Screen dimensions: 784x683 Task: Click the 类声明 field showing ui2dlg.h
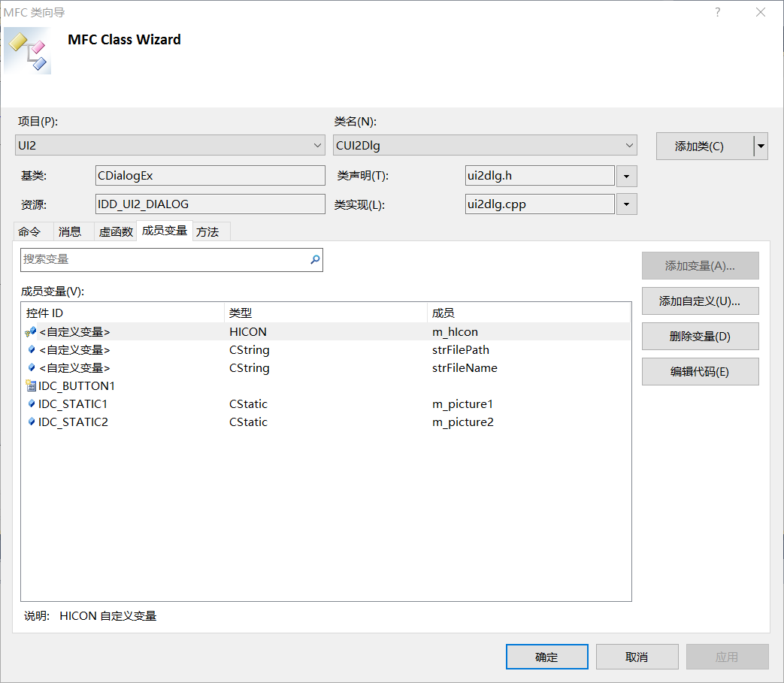pos(540,176)
